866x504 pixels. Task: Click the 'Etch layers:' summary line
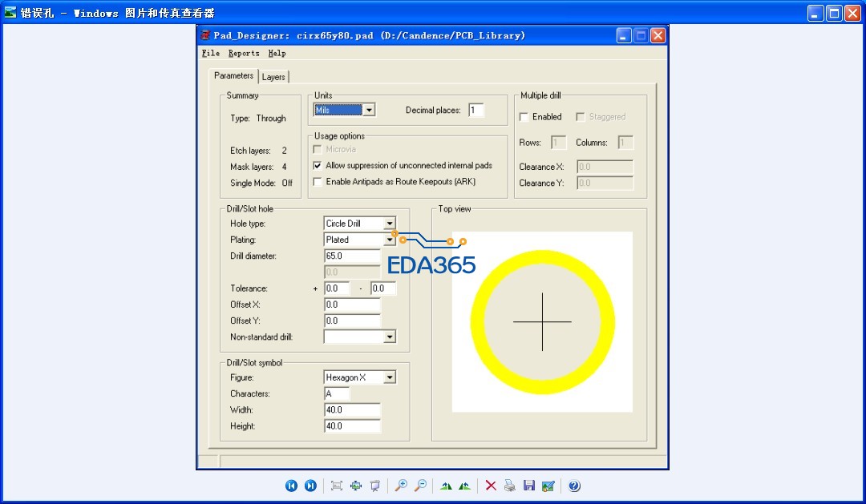pos(258,151)
